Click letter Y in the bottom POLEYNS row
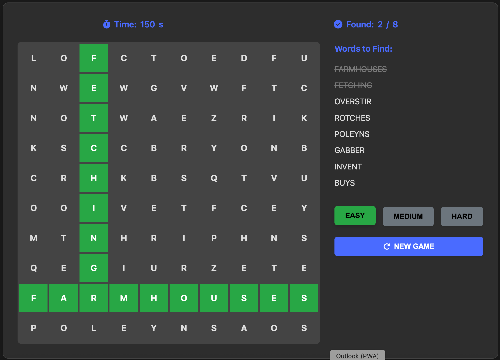Viewport: 500px width, 360px height. pyautogui.click(x=154, y=328)
